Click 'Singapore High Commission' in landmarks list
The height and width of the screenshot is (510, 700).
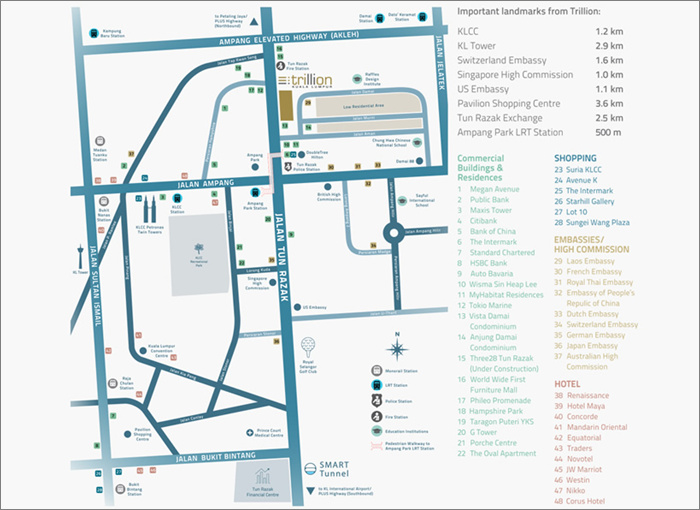click(x=515, y=75)
